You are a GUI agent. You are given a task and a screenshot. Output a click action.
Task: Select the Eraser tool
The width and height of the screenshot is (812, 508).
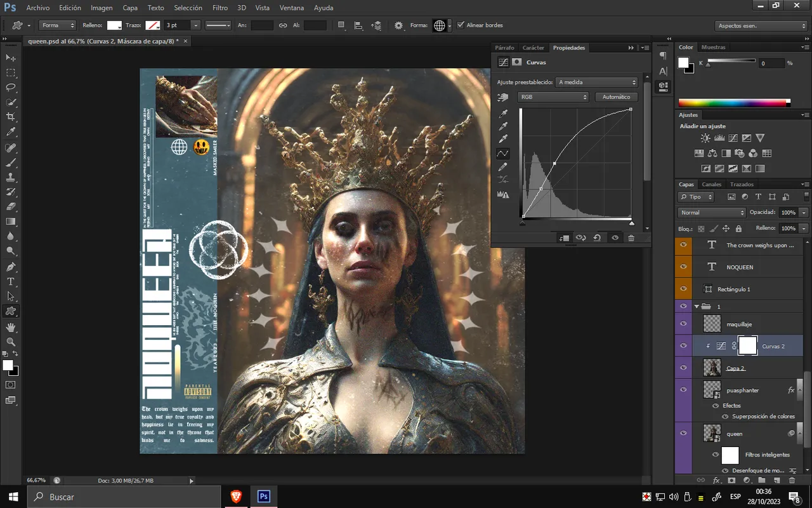[x=11, y=206]
